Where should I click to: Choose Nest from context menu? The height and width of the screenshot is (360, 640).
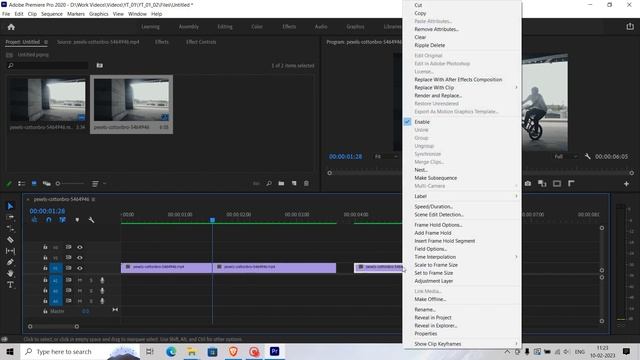pos(421,170)
